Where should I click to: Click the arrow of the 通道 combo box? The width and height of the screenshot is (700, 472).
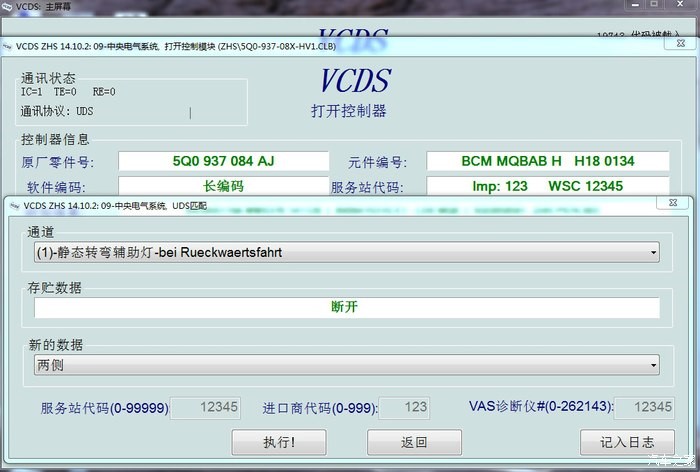click(x=653, y=252)
